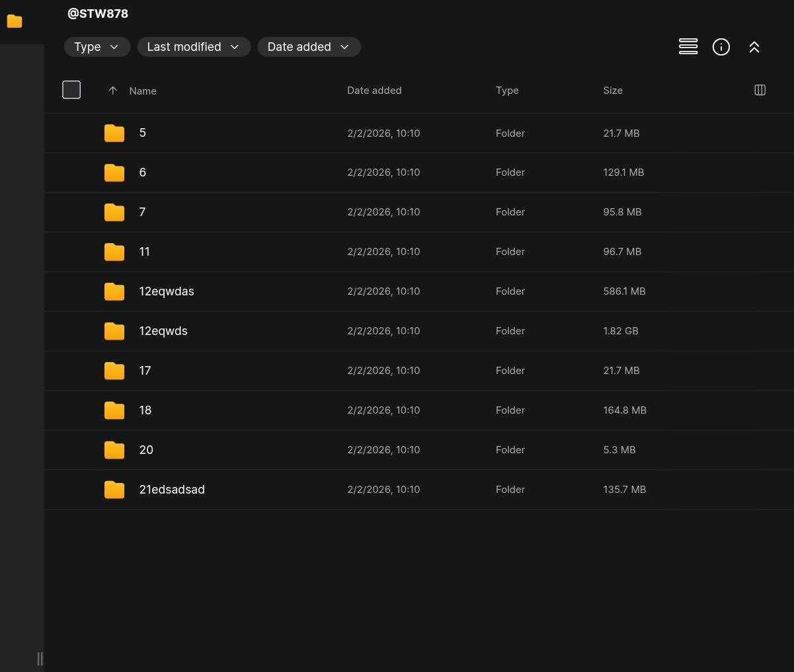794x672 pixels.
Task: Switch to list view layout icon
Action: point(688,46)
